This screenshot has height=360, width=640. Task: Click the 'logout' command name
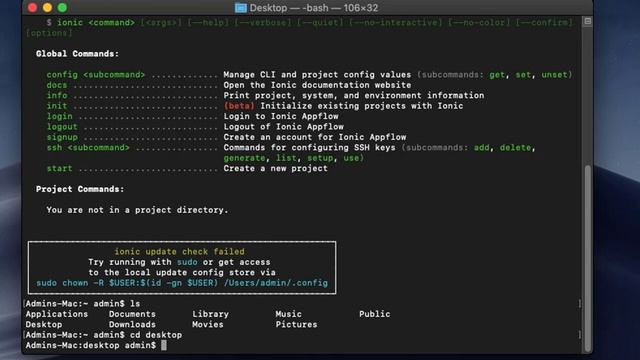click(62, 127)
